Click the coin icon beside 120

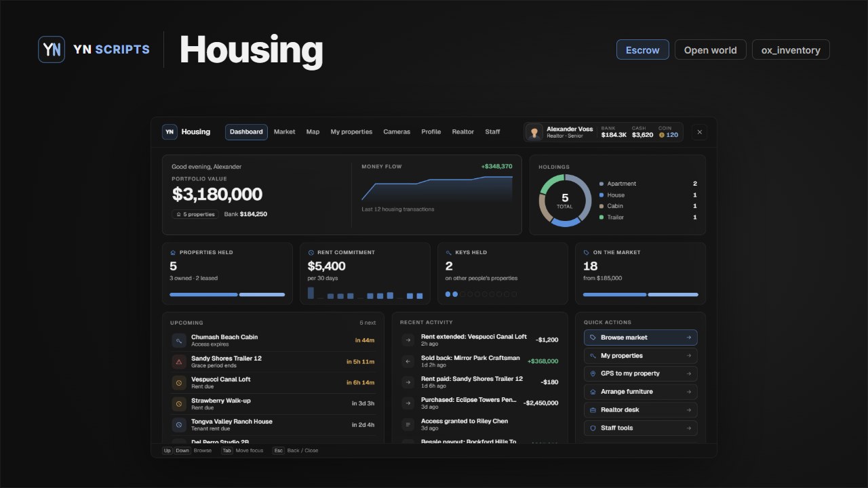pos(662,135)
